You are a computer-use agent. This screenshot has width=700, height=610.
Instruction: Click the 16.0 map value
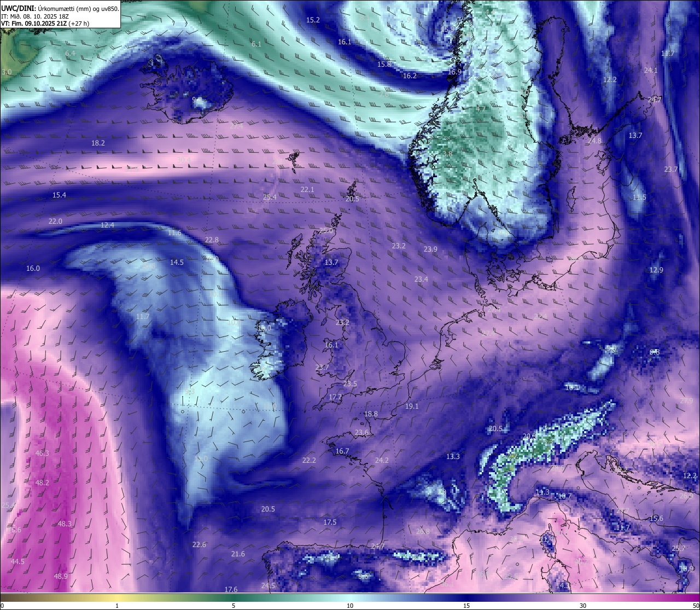(x=33, y=268)
